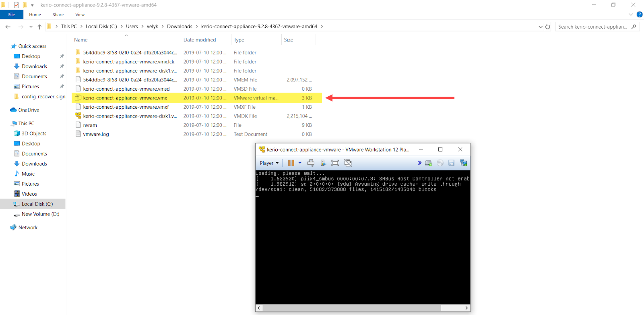This screenshot has height=315, width=644.
Task: Select This PC in navigation pane
Action: click(26, 124)
